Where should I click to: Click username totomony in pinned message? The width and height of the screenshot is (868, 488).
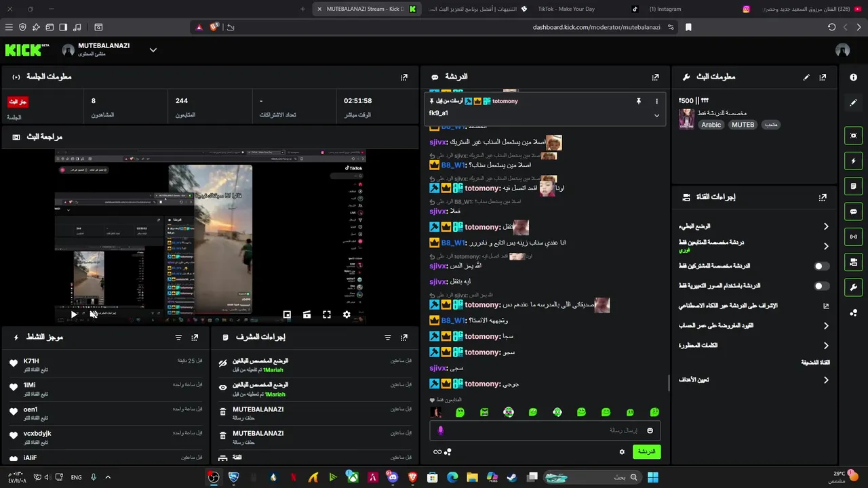505,101
